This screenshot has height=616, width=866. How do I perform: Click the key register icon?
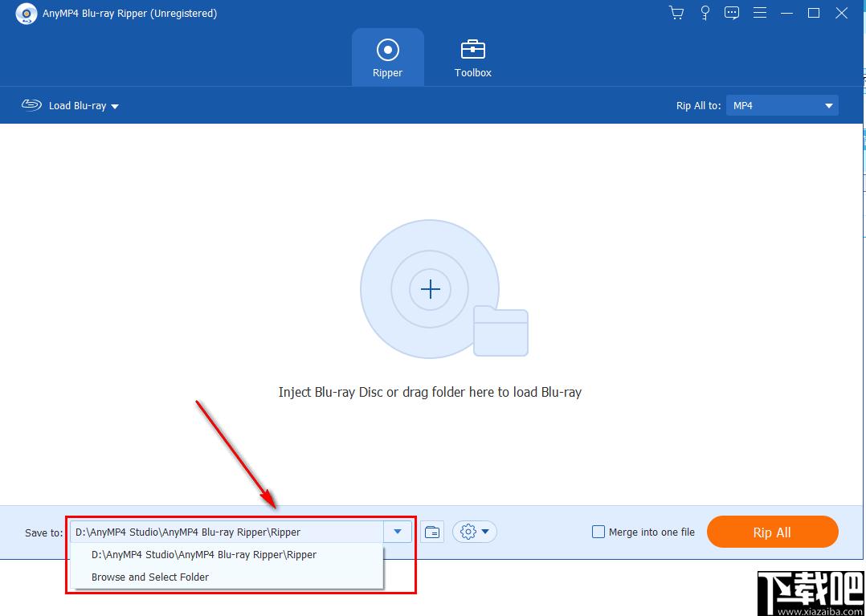pos(705,13)
